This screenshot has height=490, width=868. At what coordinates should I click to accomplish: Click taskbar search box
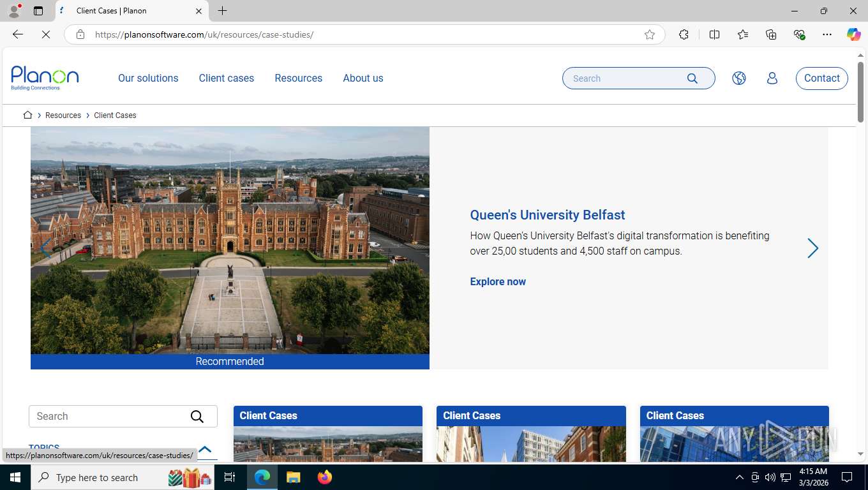[123, 477]
